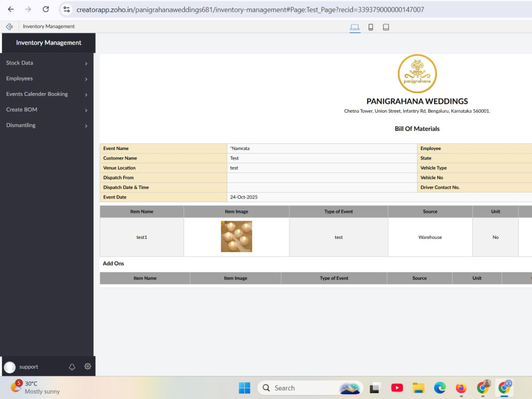
Task: Click the Warehouse source cell
Action: click(430, 237)
